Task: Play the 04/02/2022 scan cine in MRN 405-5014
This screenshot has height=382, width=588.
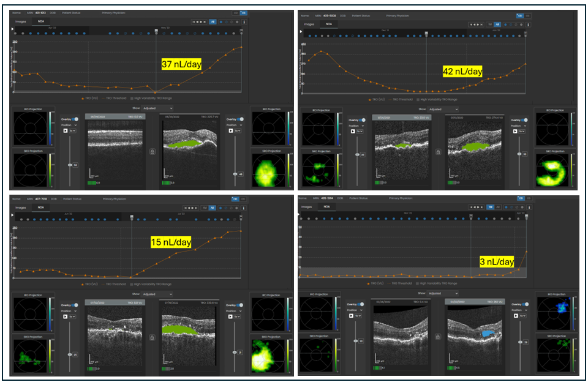Action: (516, 316)
